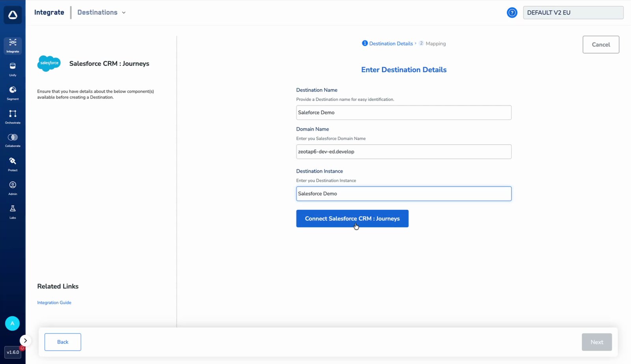Click the Cancel button
The height and width of the screenshot is (364, 631).
pos(601,45)
